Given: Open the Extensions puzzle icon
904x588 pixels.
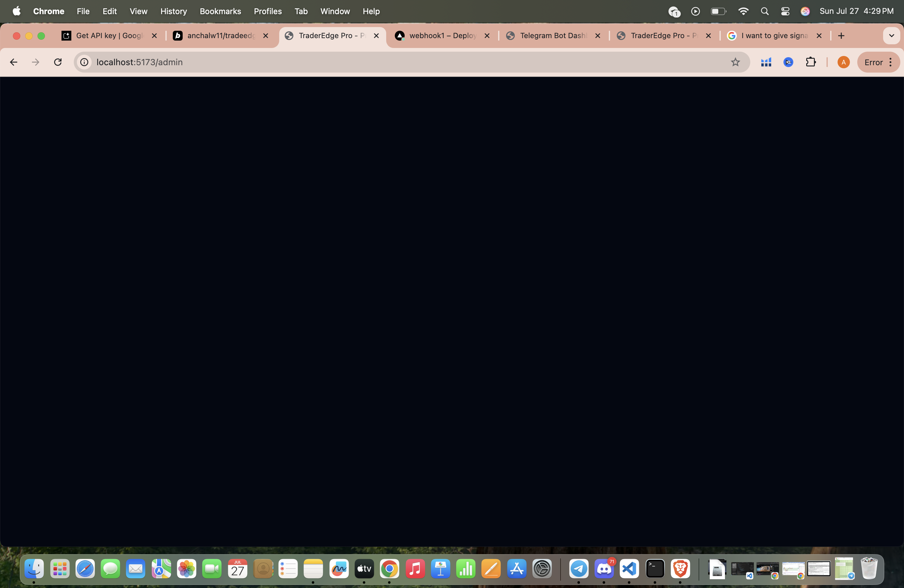Looking at the screenshot, I should pos(811,62).
